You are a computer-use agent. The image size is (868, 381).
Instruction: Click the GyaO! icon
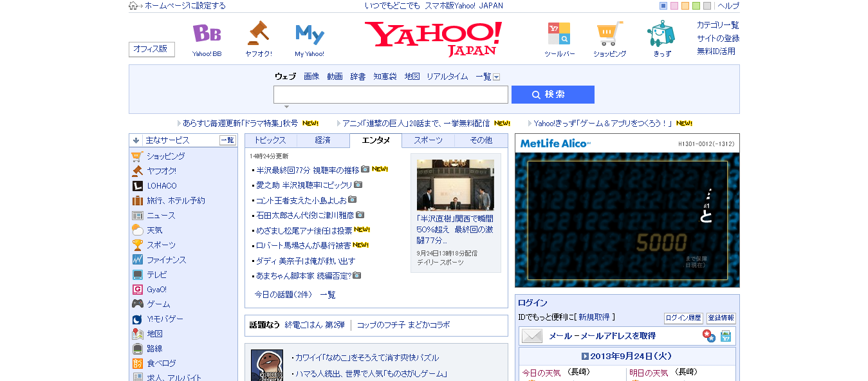[x=137, y=290]
